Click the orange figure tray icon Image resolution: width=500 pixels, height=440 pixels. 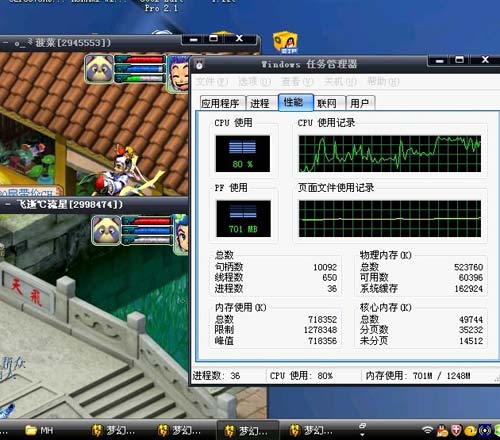[442, 430]
